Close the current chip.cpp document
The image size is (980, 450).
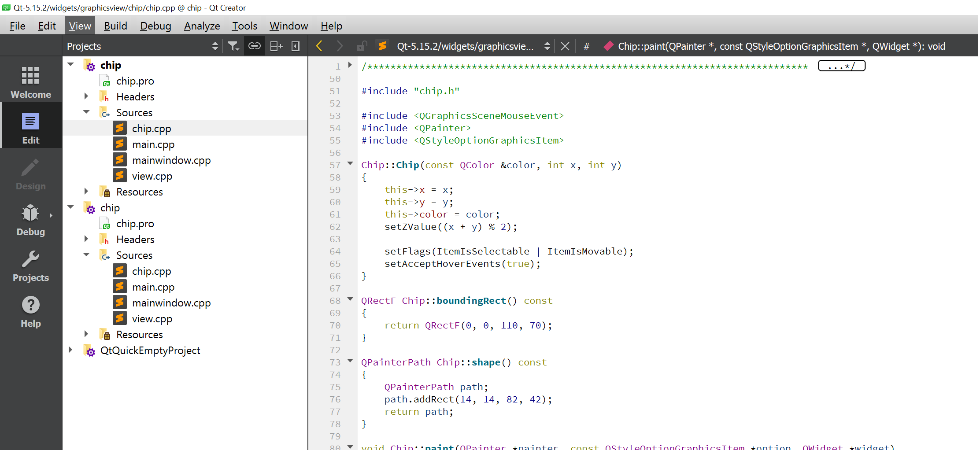(565, 46)
